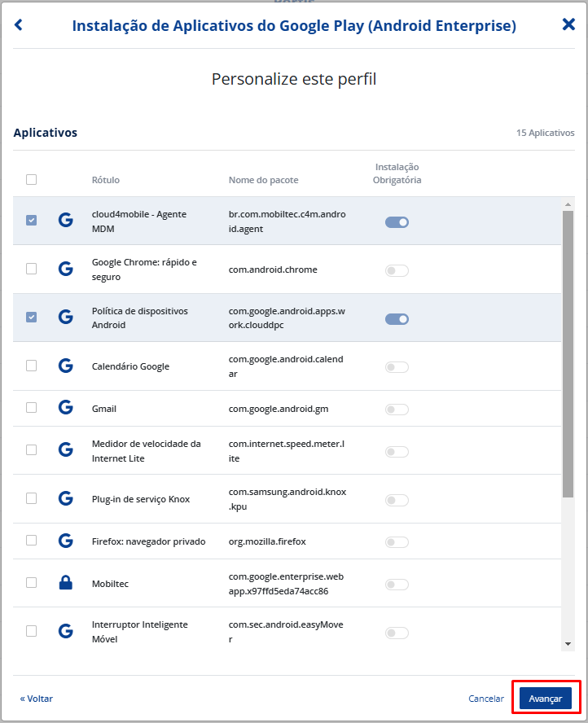The image size is (588, 723).
Task: Click the Google icon for Medidor de velocidade
Action: pos(65,450)
